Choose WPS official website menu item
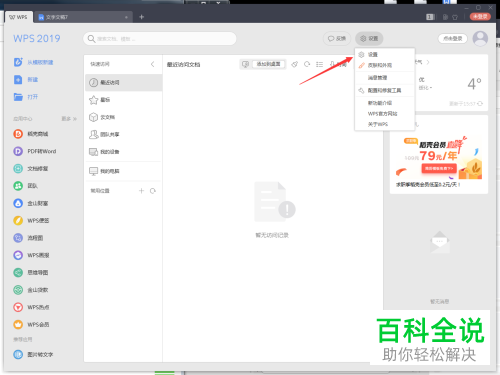 click(385, 114)
